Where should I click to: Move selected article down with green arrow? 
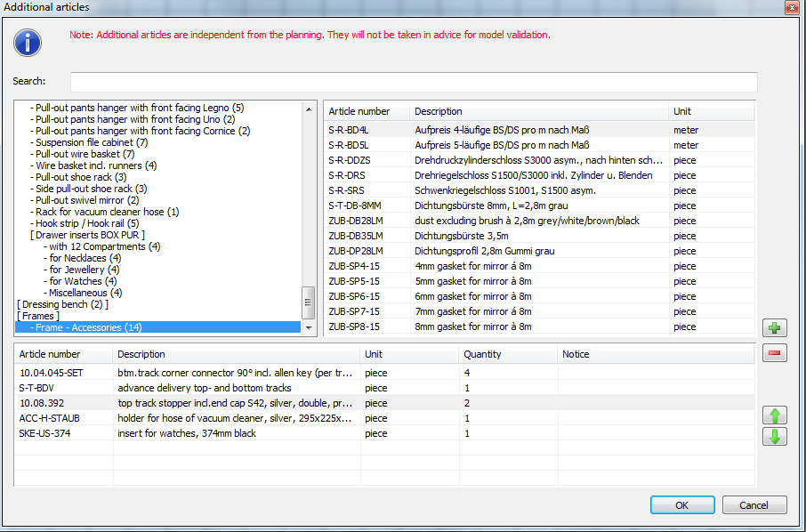click(775, 437)
